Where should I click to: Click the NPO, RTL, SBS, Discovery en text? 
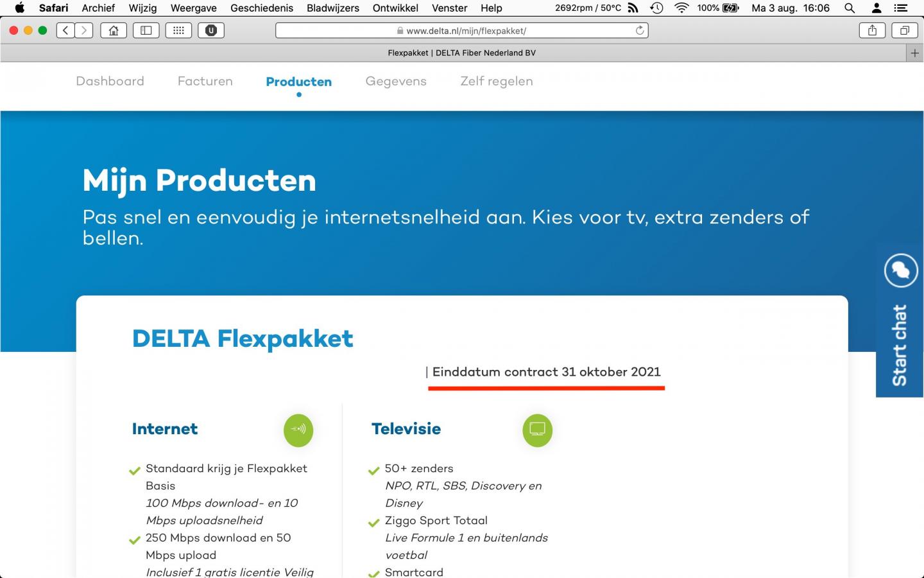point(463,486)
